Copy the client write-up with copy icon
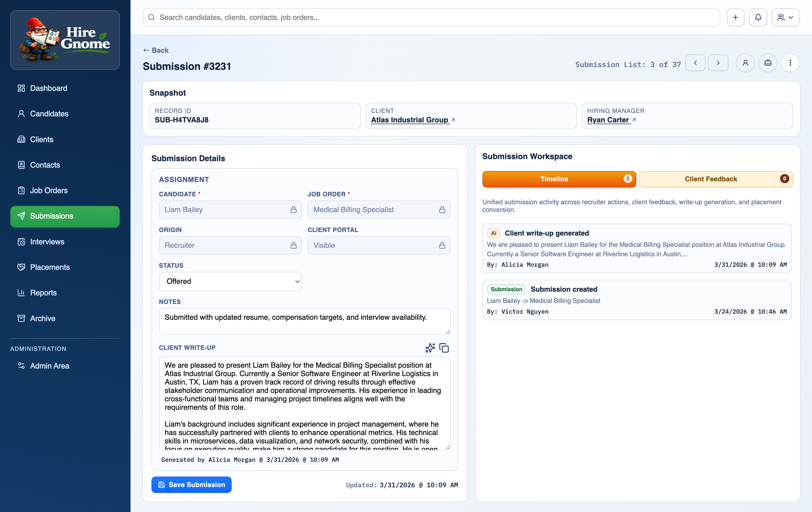 tap(444, 348)
